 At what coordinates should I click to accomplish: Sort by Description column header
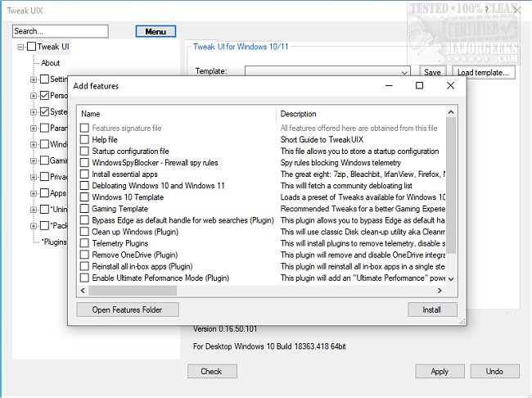[360, 114]
